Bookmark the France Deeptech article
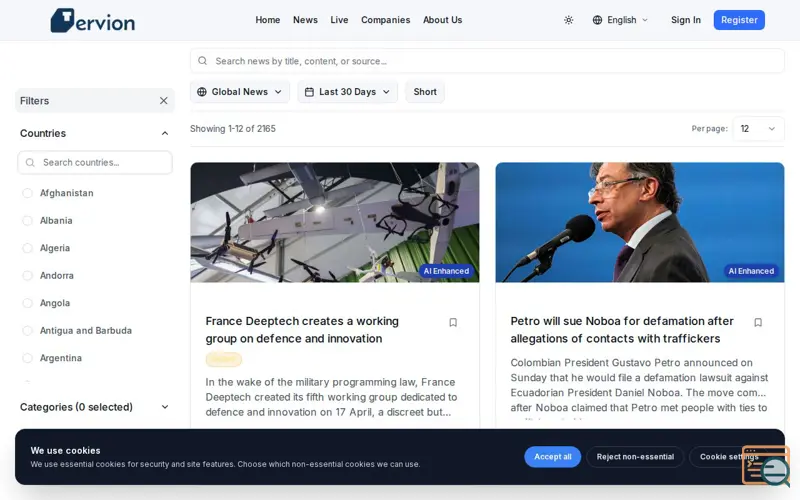This screenshot has width=800, height=500. (453, 322)
